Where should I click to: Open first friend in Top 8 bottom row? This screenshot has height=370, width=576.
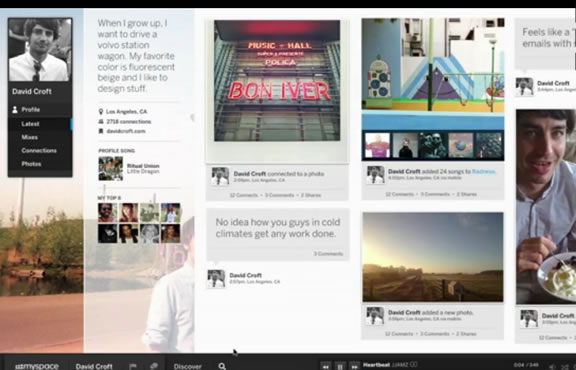(108, 234)
